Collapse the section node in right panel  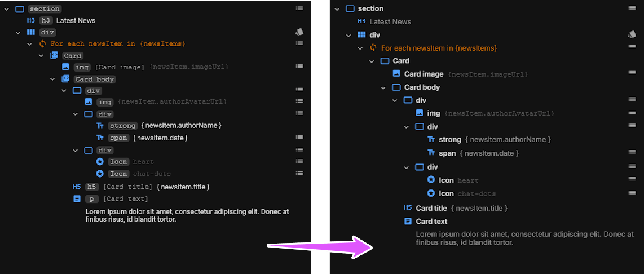point(337,8)
